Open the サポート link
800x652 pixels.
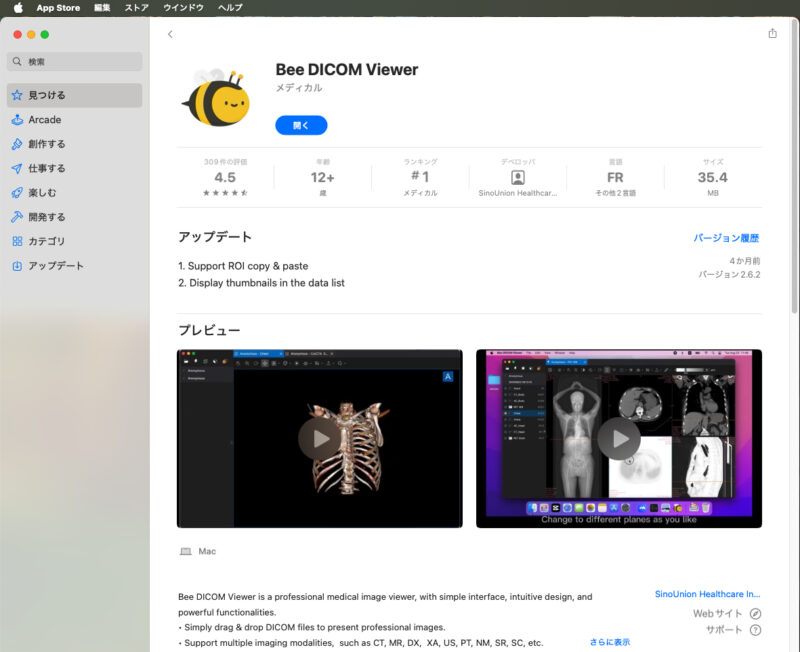(724, 630)
